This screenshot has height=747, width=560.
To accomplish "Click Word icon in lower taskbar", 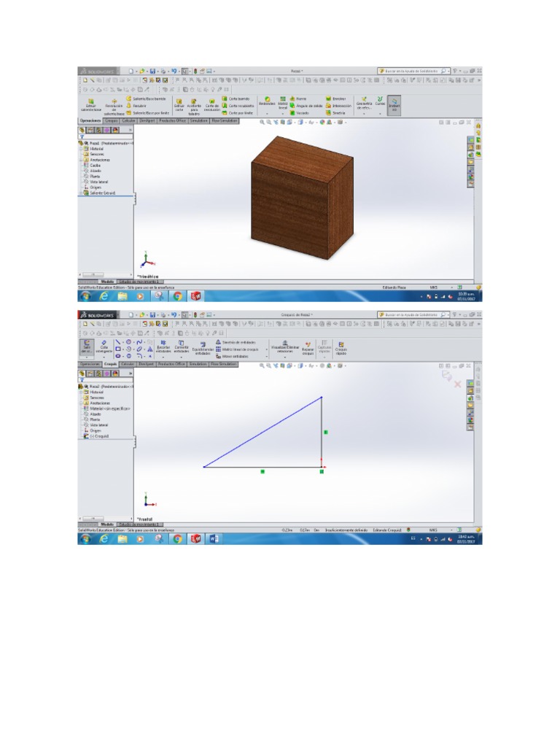I will (214, 539).
